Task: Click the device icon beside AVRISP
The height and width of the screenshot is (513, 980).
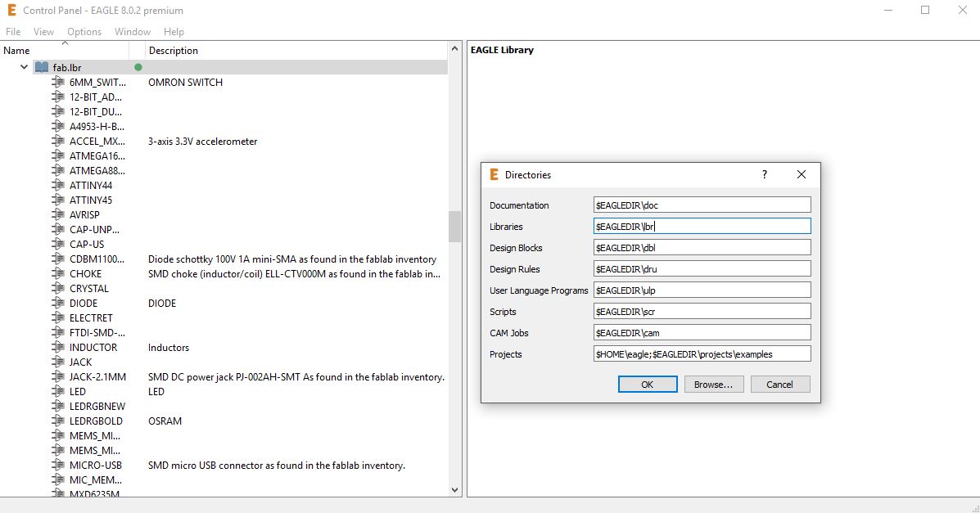Action: 58,214
